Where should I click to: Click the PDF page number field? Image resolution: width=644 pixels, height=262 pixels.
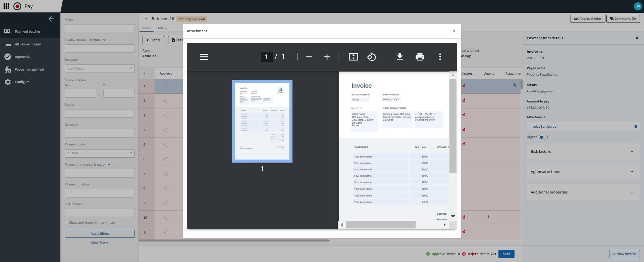(266, 57)
